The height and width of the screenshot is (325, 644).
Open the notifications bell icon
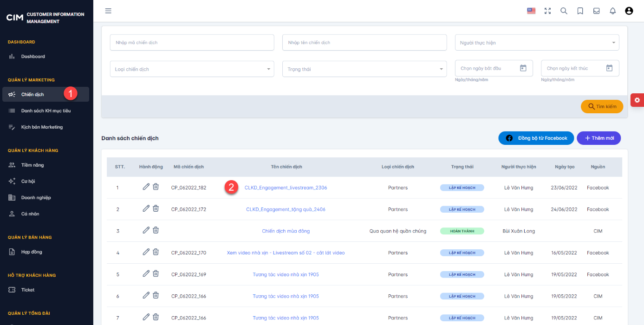613,11
